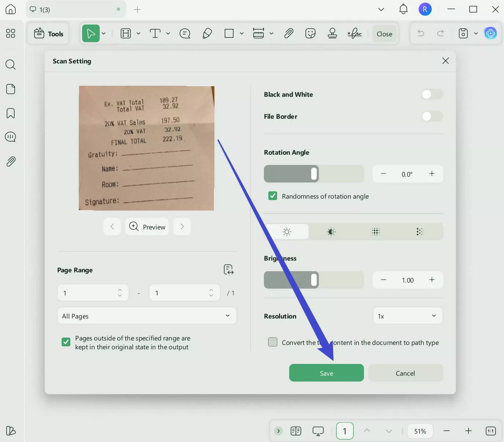Click the page range swap icon
Image resolution: width=504 pixels, height=442 pixels.
click(x=228, y=270)
